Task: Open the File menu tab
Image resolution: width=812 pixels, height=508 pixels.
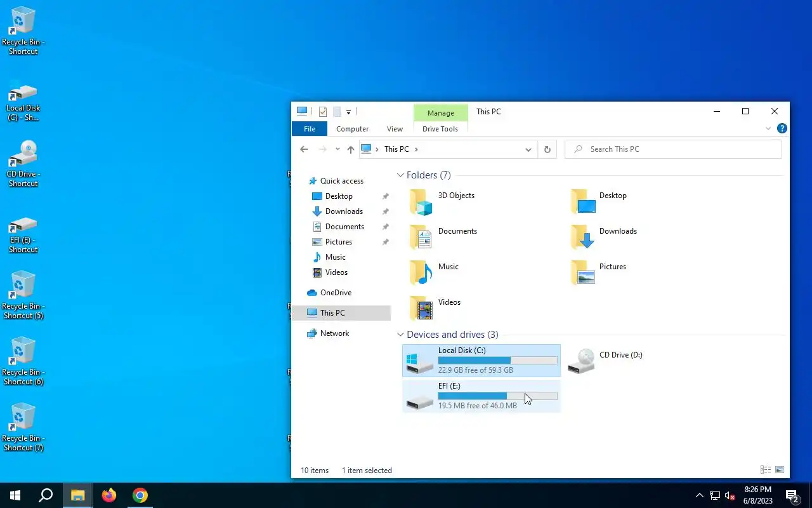Action: pos(310,129)
